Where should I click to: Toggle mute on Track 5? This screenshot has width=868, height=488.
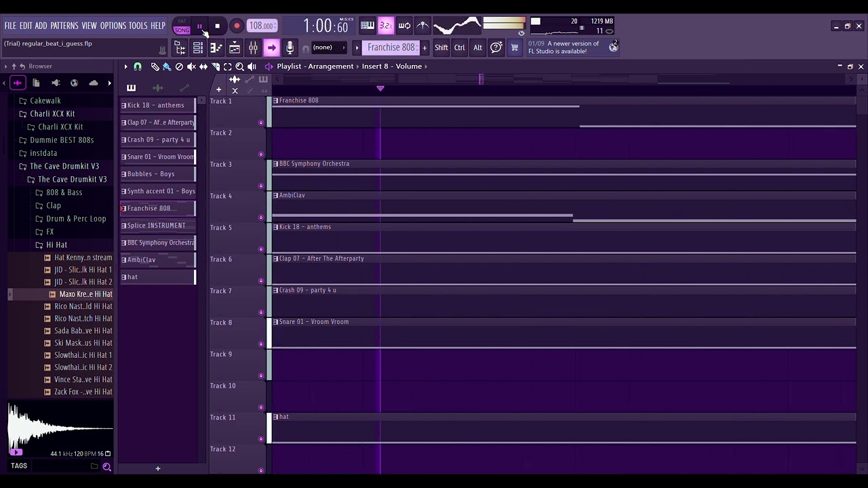click(x=261, y=249)
